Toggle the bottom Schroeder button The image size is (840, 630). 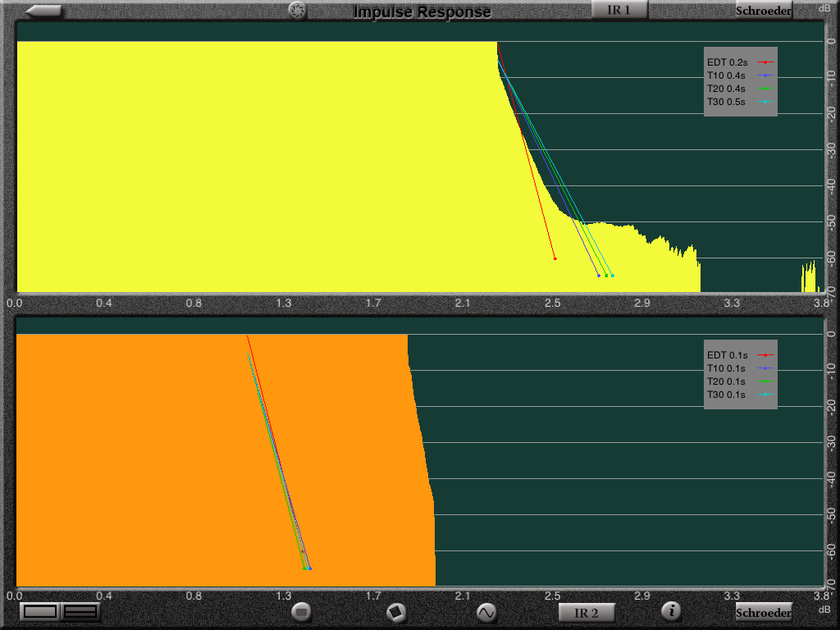point(763,613)
